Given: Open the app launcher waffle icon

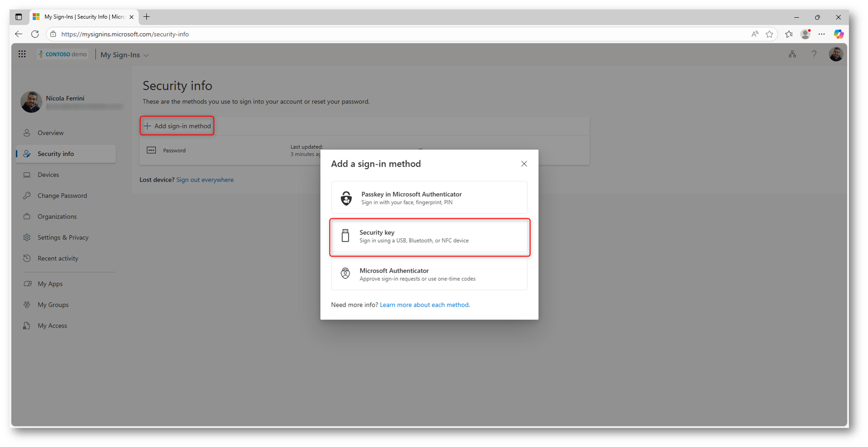Looking at the screenshot, I should [22, 54].
